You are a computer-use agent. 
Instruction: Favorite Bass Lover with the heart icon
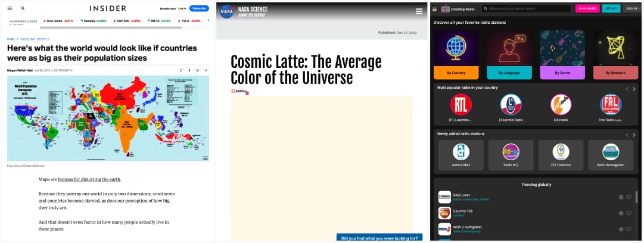[629, 197]
